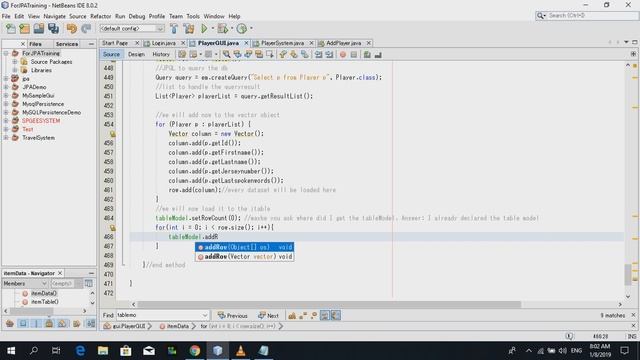Click the Next button in Find bar
The image size is (640, 360).
pos(268,316)
